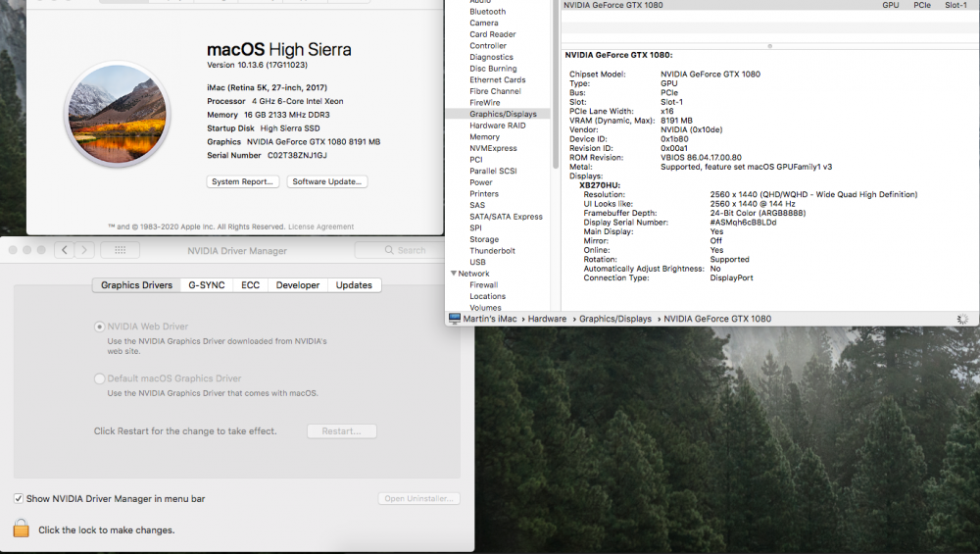Open the ECC tab
980x554 pixels.
pyautogui.click(x=251, y=285)
